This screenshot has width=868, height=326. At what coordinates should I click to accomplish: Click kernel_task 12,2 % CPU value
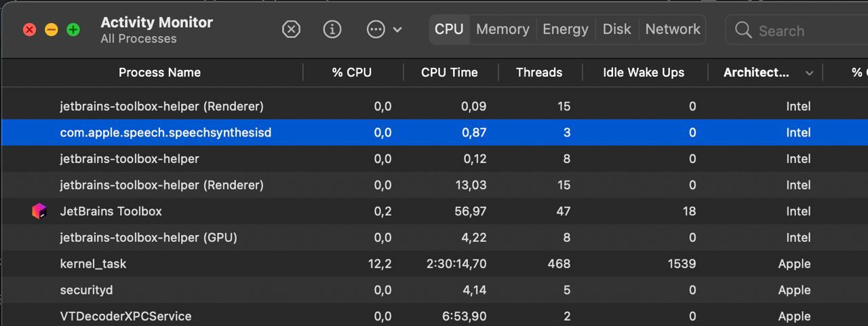pyautogui.click(x=380, y=264)
